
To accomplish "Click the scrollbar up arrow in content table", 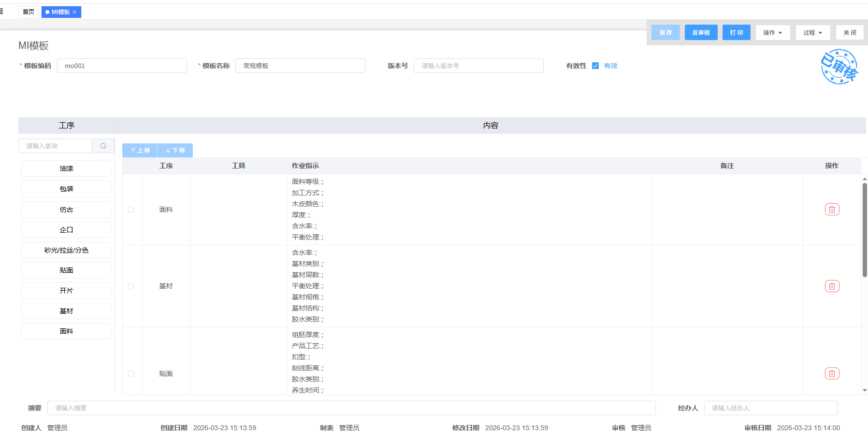I will point(864,179).
